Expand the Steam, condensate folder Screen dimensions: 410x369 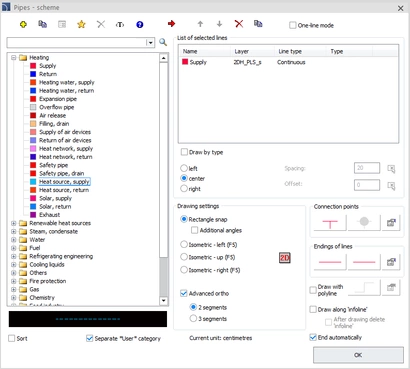click(x=14, y=231)
